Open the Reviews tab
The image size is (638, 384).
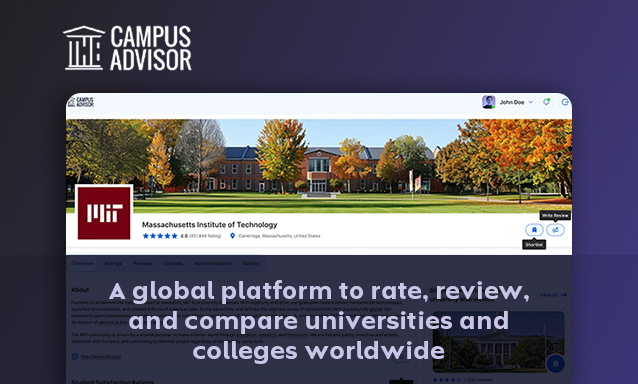click(x=143, y=264)
